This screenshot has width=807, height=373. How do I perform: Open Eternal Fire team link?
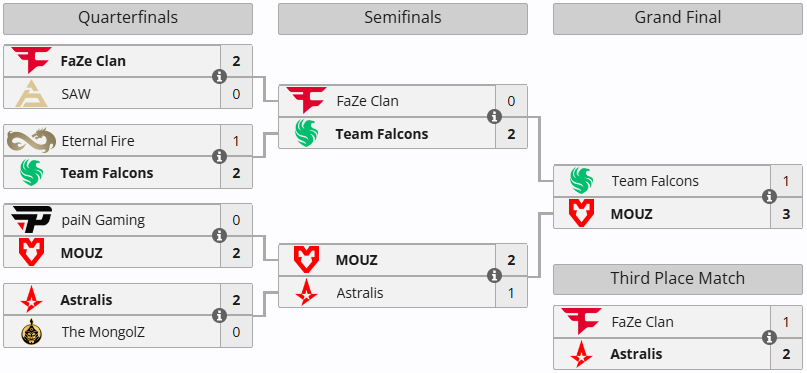98,141
